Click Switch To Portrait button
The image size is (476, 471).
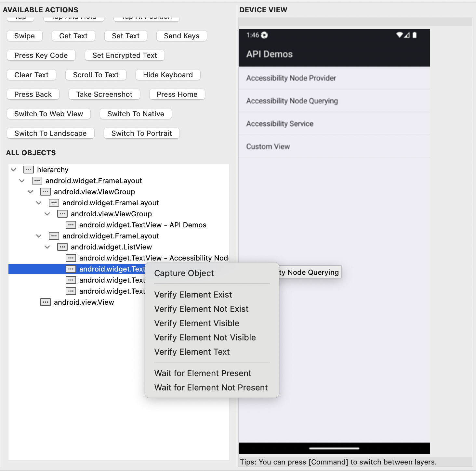pyautogui.click(x=142, y=133)
